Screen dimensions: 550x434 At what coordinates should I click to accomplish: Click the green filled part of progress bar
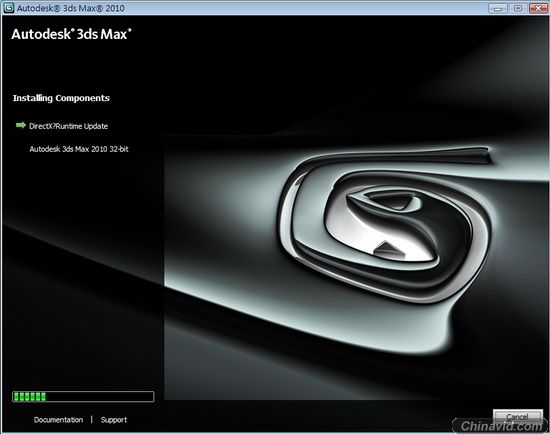[x=29, y=396]
